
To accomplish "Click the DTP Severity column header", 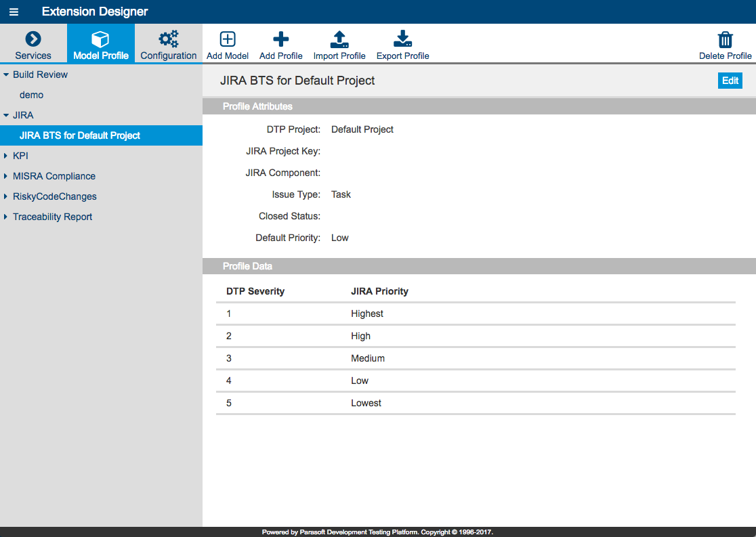I will 255,291.
